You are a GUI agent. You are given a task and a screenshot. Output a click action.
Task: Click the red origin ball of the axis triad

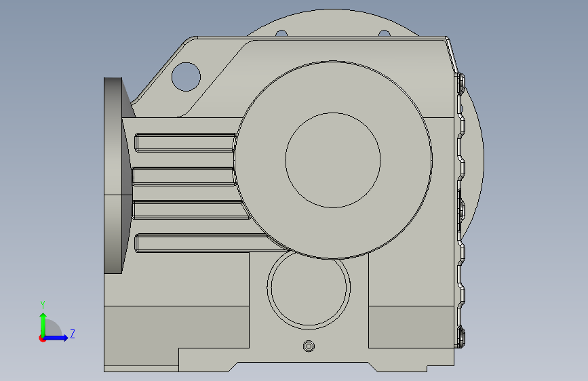42,338
